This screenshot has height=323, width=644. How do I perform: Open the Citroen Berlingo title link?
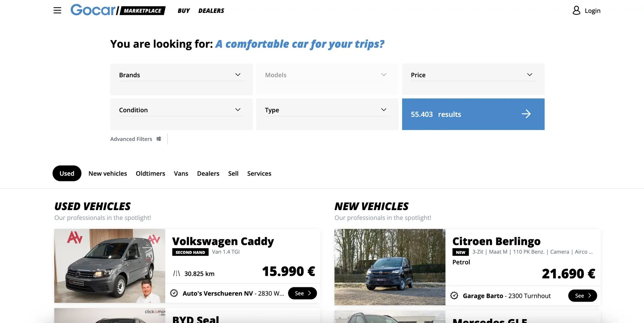[x=496, y=241]
